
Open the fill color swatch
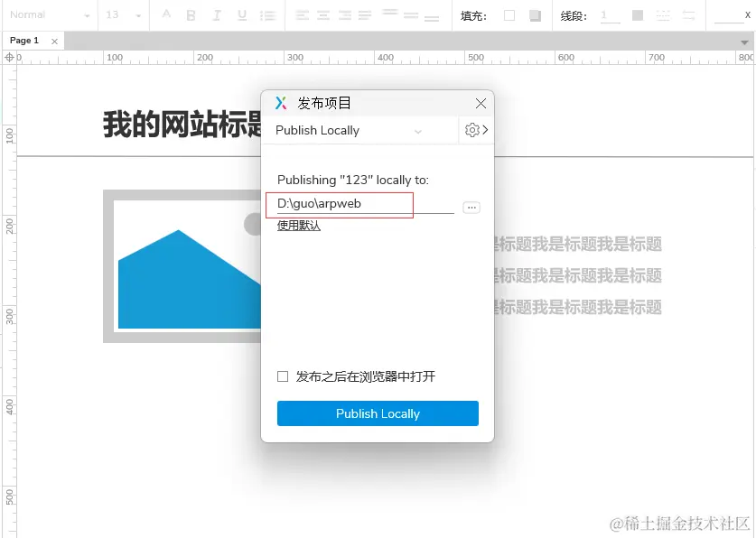tap(509, 15)
